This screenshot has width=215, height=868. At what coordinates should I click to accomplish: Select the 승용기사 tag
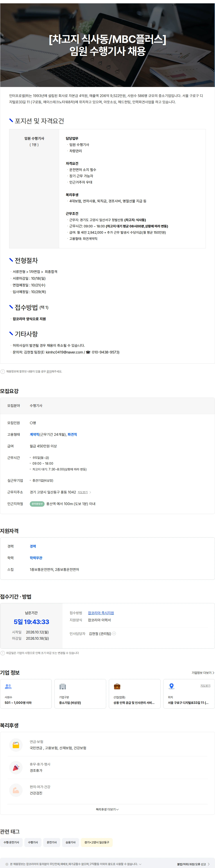71,842
